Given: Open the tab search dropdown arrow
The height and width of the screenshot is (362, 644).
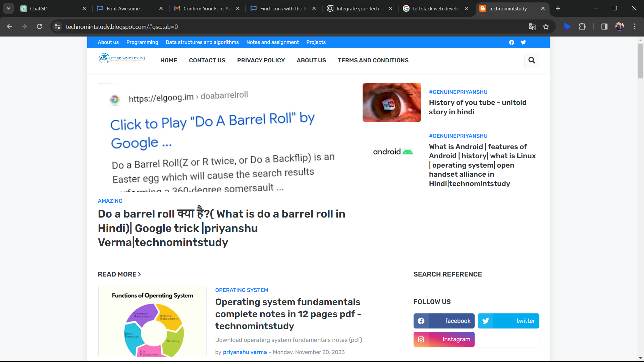Looking at the screenshot, I should click(x=8, y=8).
